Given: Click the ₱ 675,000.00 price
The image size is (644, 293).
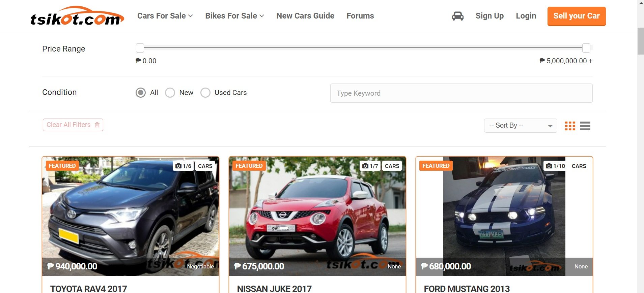Looking at the screenshot, I should (x=259, y=266).
